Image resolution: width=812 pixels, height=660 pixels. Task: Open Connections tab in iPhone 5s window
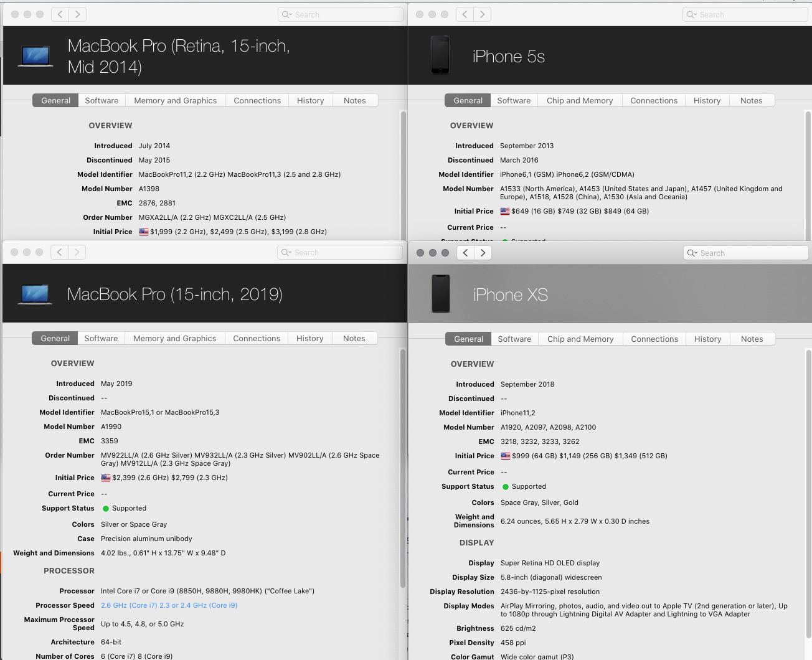coord(654,100)
